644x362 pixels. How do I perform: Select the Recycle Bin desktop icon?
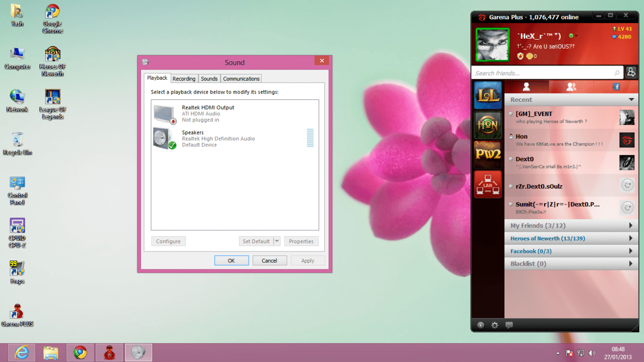(17, 143)
